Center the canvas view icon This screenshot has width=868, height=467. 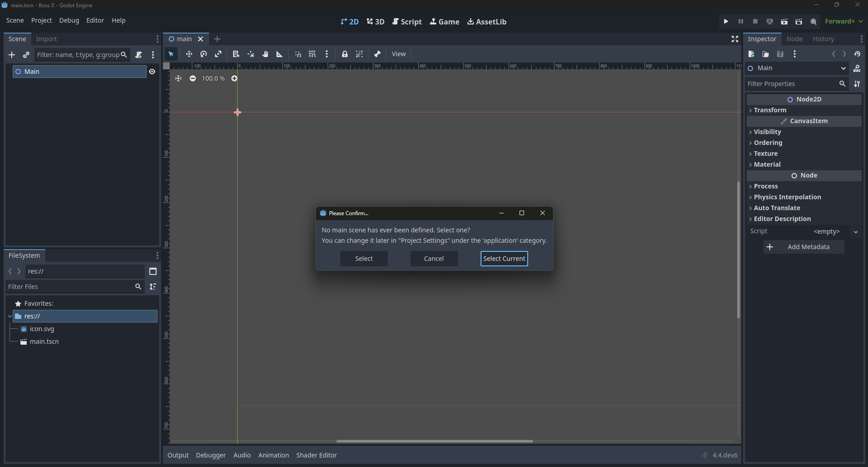[178, 78]
